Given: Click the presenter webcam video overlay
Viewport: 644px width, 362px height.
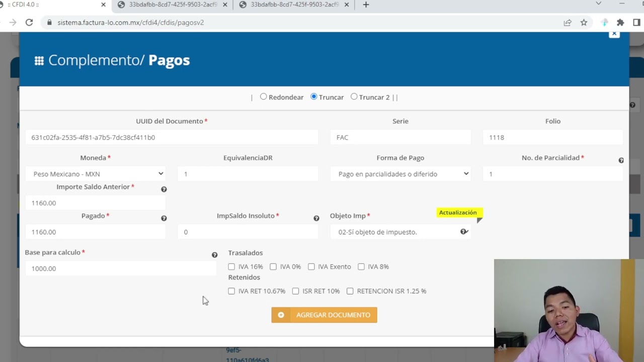Looking at the screenshot, I should [569, 311].
